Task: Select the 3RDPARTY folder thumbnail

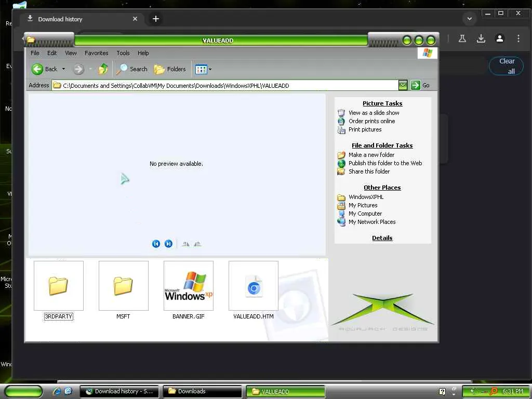Action: [x=59, y=286]
